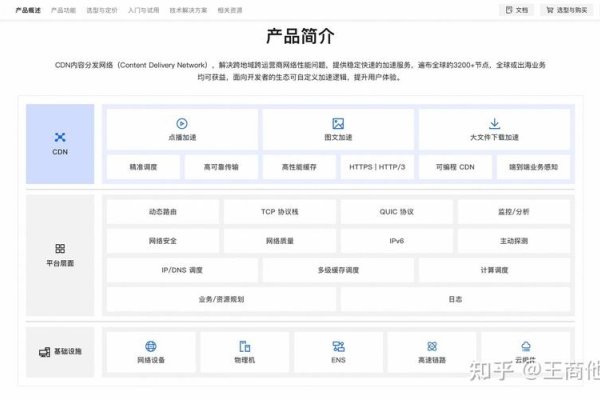This screenshot has width=600, height=400.
Task: Switch to the 产品功能 tab
Action: tap(64, 10)
